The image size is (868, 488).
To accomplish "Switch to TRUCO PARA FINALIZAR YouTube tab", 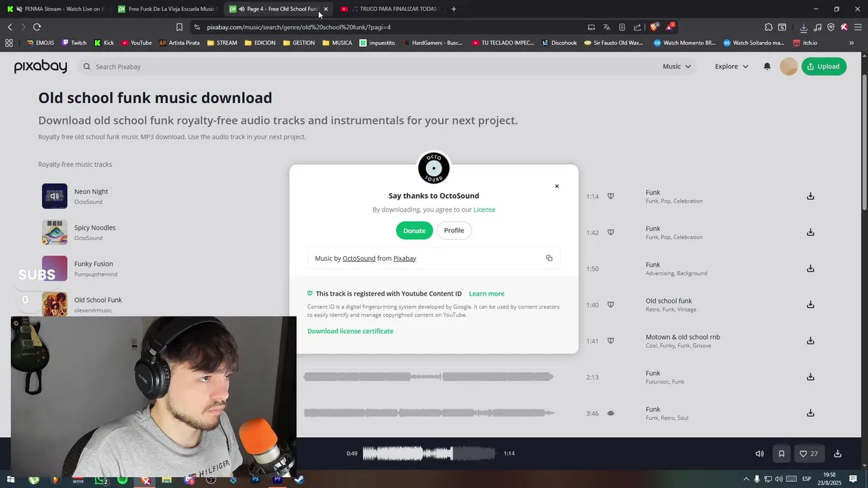I will (390, 9).
